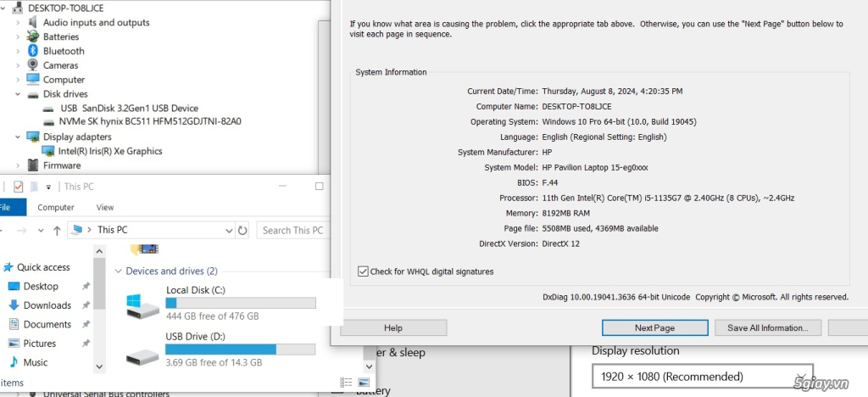The image size is (868, 397).
Task: Switch to Large icons view in status bar
Action: tap(364, 382)
